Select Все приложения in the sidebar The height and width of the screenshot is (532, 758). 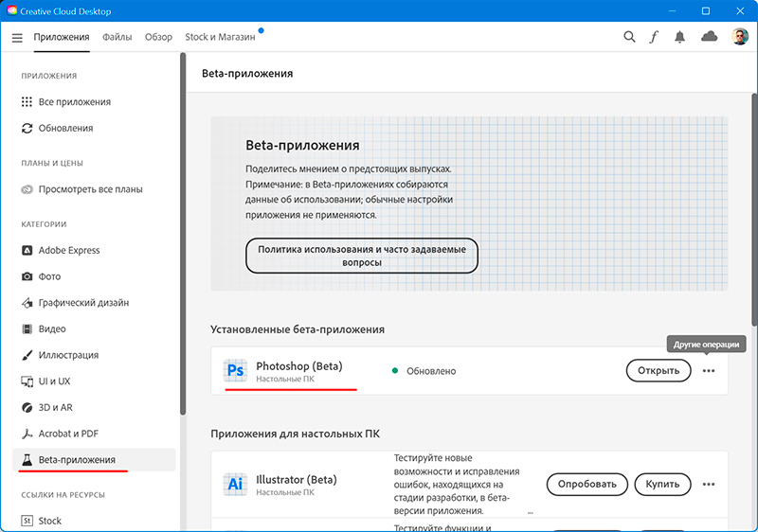pos(74,102)
